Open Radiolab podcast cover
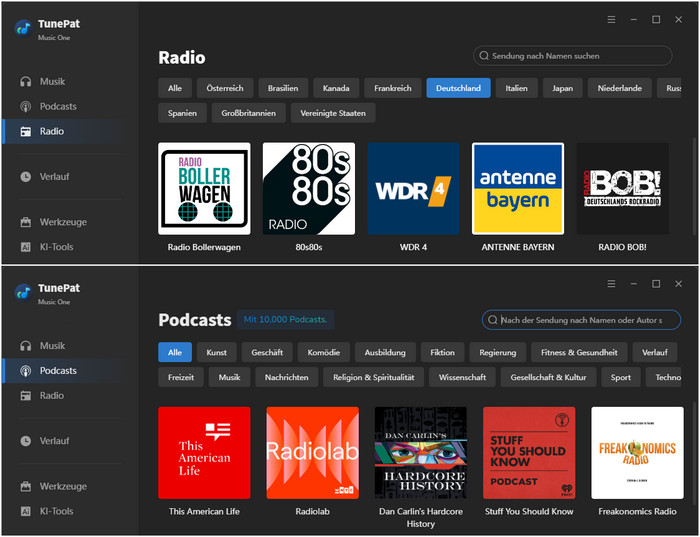Image resolution: width=700 pixels, height=537 pixels. pyautogui.click(x=312, y=453)
